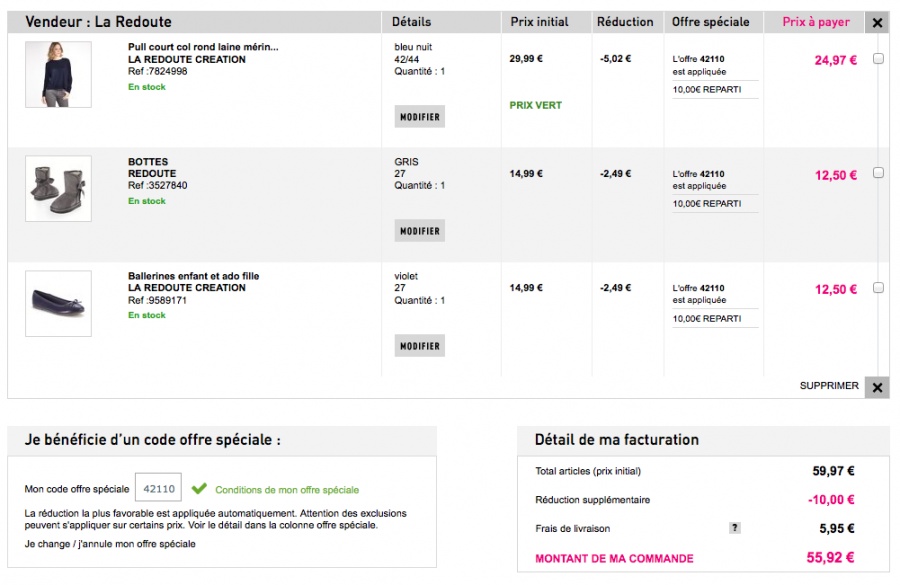Click the articles total 59,97 €
Screen dimensions: 900x585
point(833,471)
